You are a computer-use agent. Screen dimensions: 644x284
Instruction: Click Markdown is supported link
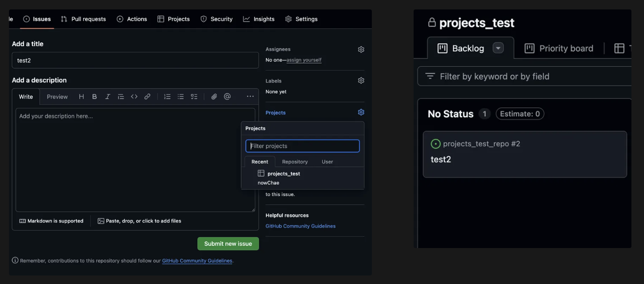(x=51, y=221)
